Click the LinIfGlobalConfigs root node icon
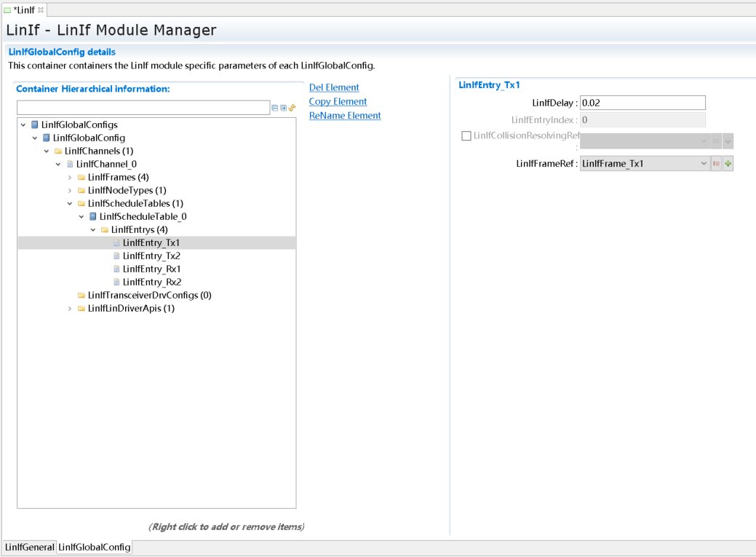Viewport: 756px width, 557px height. click(34, 125)
